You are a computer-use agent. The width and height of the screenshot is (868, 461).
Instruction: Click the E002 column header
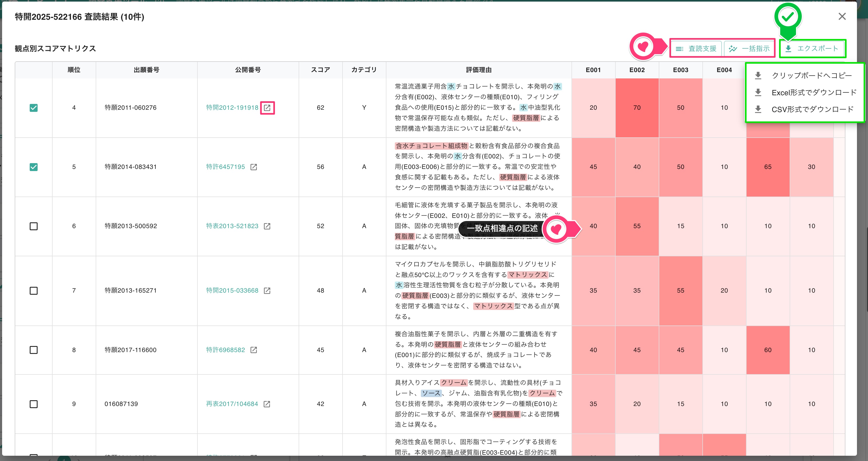click(x=637, y=70)
